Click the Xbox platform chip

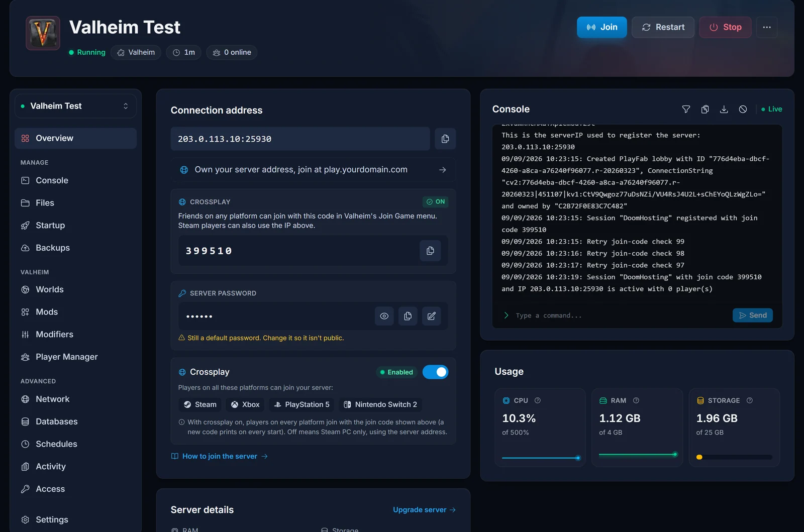coord(245,404)
